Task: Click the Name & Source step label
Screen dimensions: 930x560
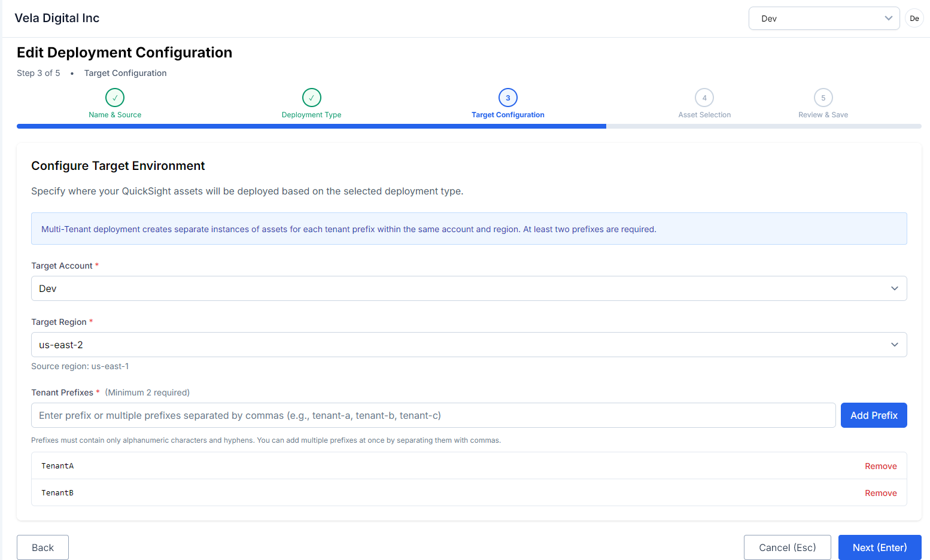Action: (x=115, y=115)
